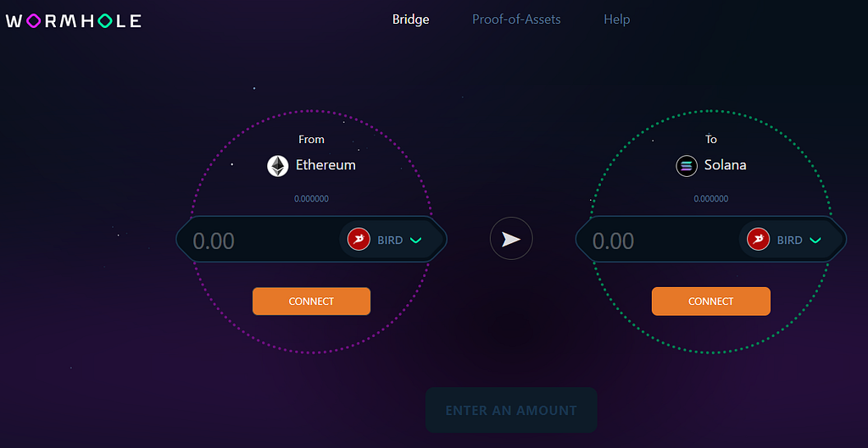This screenshot has width=868, height=448.
Task: Click the Ethereum chain icon
Action: pos(278,166)
